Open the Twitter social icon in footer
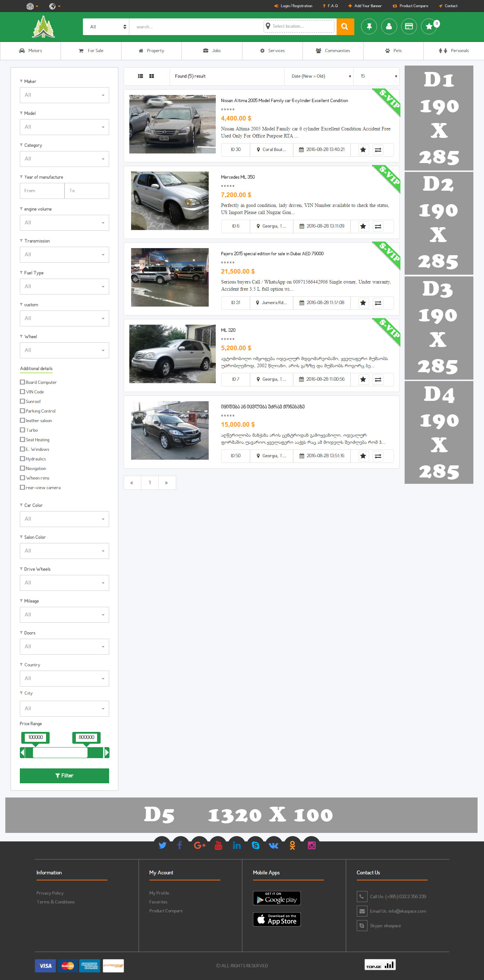 162,845
